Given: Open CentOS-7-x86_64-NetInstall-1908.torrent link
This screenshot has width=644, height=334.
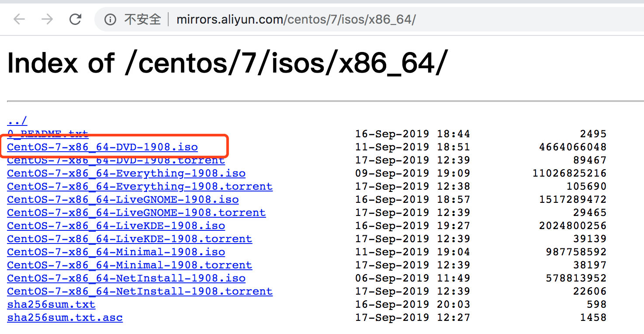Looking at the screenshot, I should click(140, 291).
